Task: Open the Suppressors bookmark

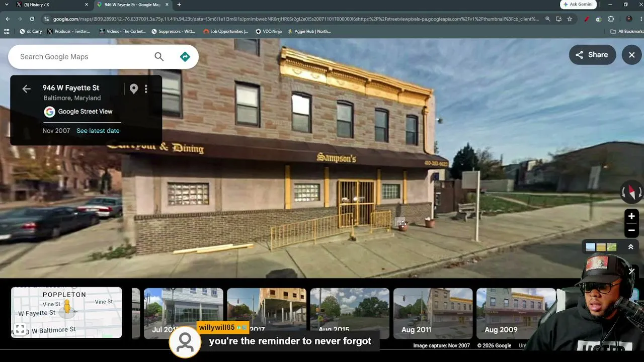Action: pos(173,31)
